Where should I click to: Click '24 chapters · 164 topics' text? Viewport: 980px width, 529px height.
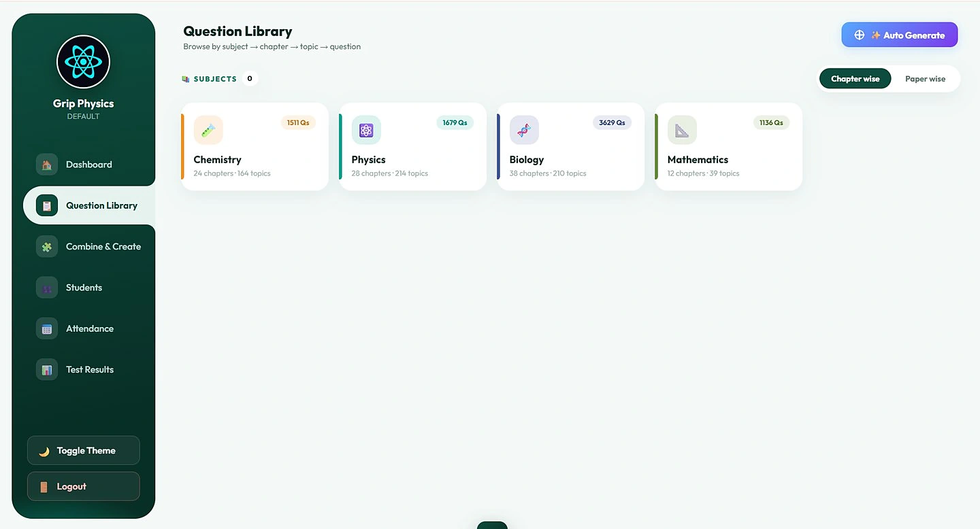pyautogui.click(x=232, y=173)
